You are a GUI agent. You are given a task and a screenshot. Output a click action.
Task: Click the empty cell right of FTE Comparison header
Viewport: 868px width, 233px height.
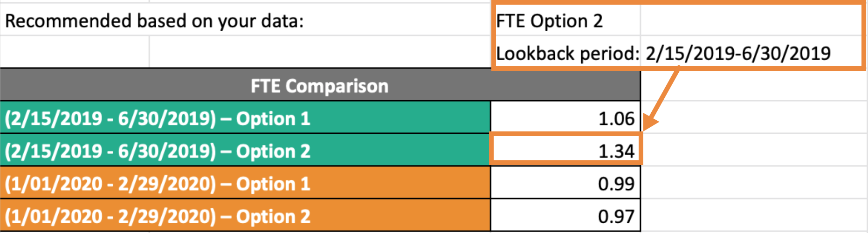click(754, 85)
